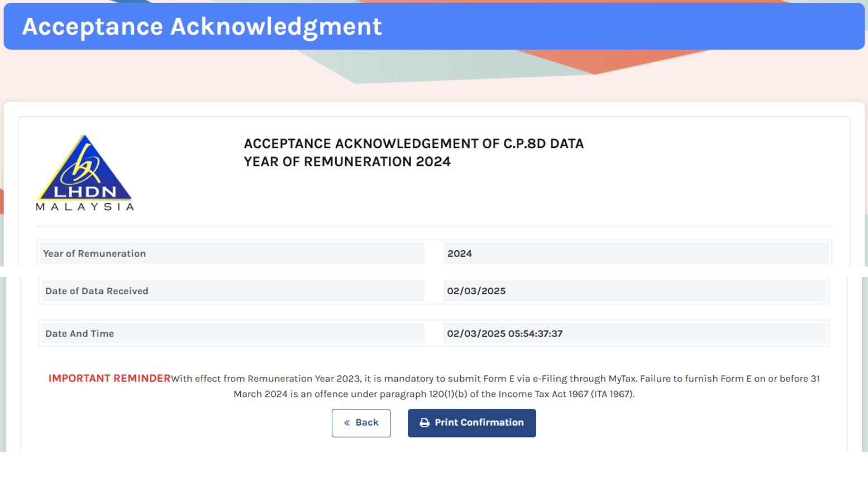This screenshot has height=478, width=868.
Task: Select the Date of Data Received label
Action: point(97,291)
